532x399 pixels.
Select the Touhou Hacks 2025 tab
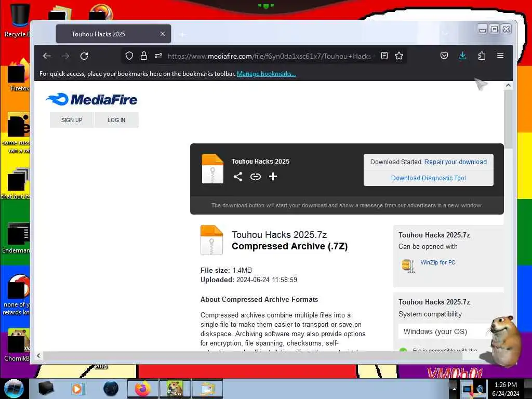click(x=113, y=34)
